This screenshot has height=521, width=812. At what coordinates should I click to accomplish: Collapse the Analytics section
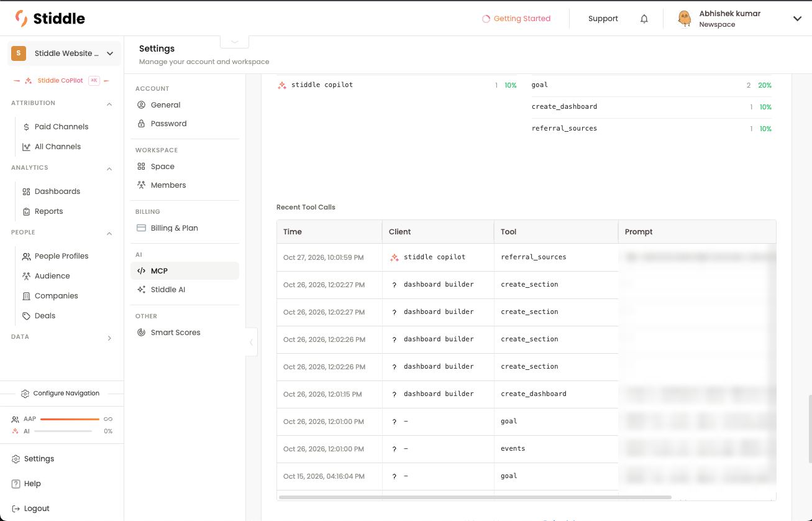point(109,168)
